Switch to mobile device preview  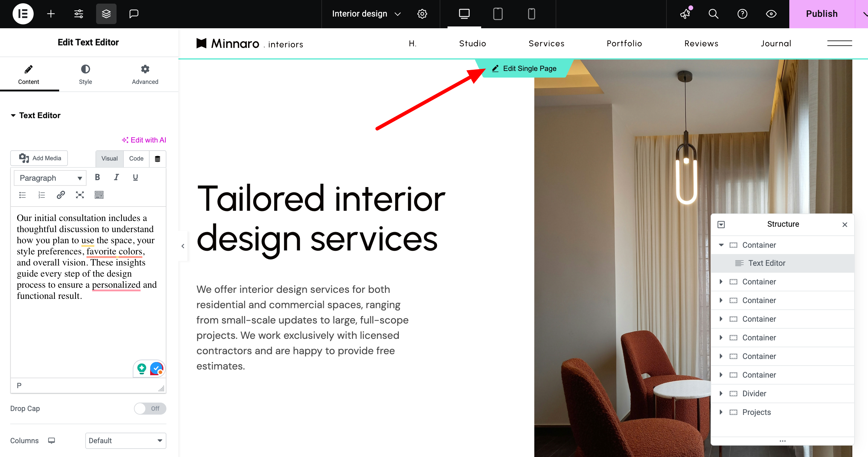531,14
